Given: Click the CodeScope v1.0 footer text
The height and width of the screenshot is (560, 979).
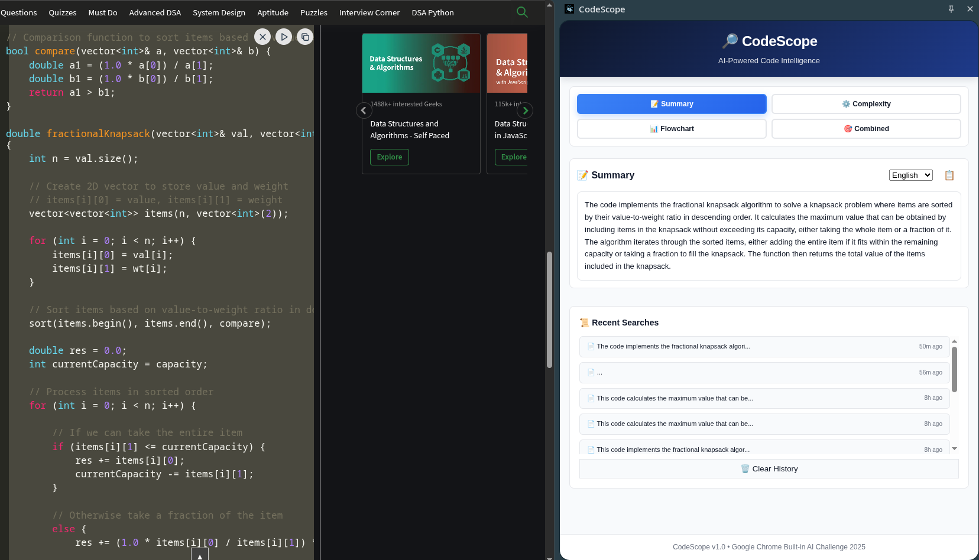Looking at the screenshot, I should coord(769,547).
